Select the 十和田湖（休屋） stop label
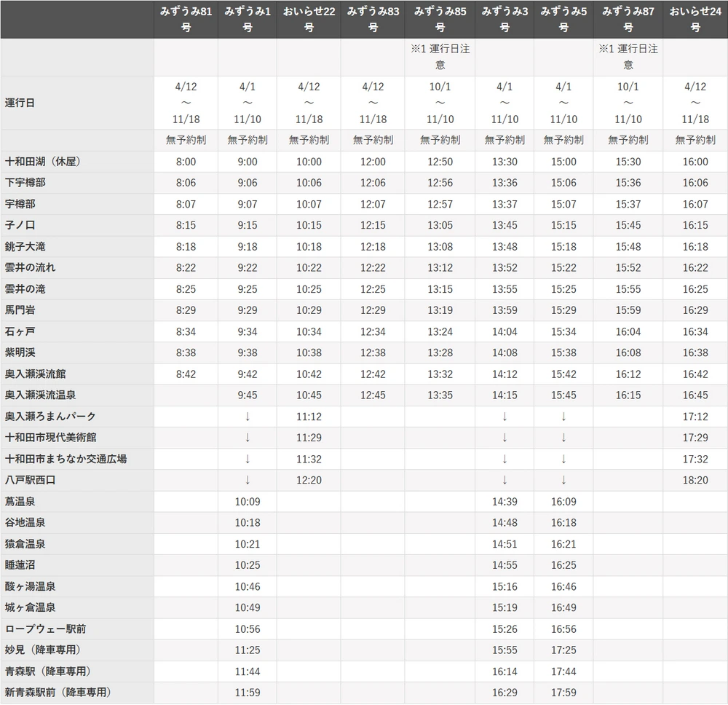This screenshot has height=705, width=728. [45, 162]
